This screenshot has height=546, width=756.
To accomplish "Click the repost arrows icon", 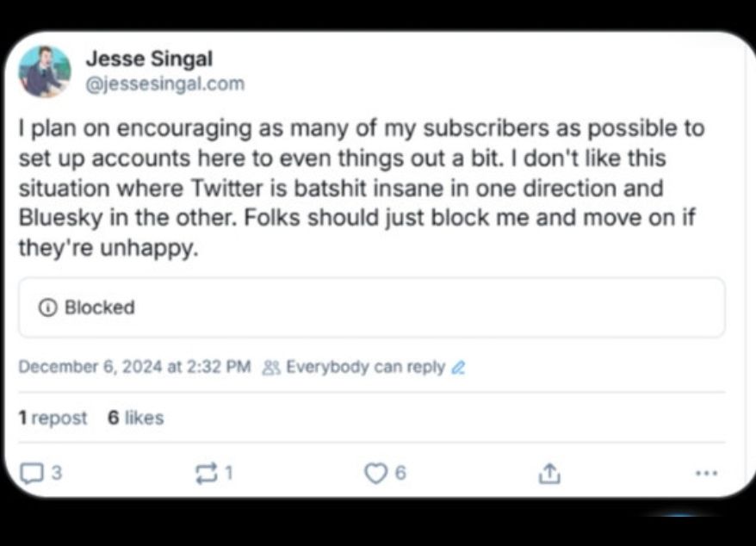I will click(x=207, y=473).
